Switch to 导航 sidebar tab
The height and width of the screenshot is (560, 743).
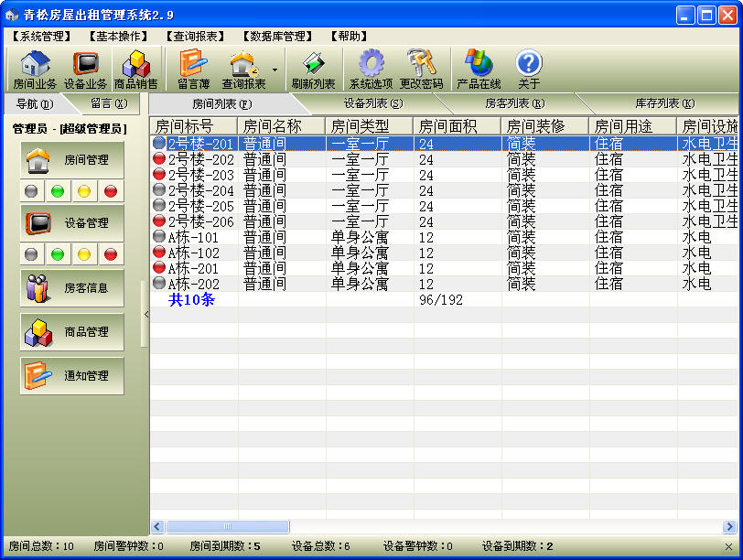tap(35, 103)
